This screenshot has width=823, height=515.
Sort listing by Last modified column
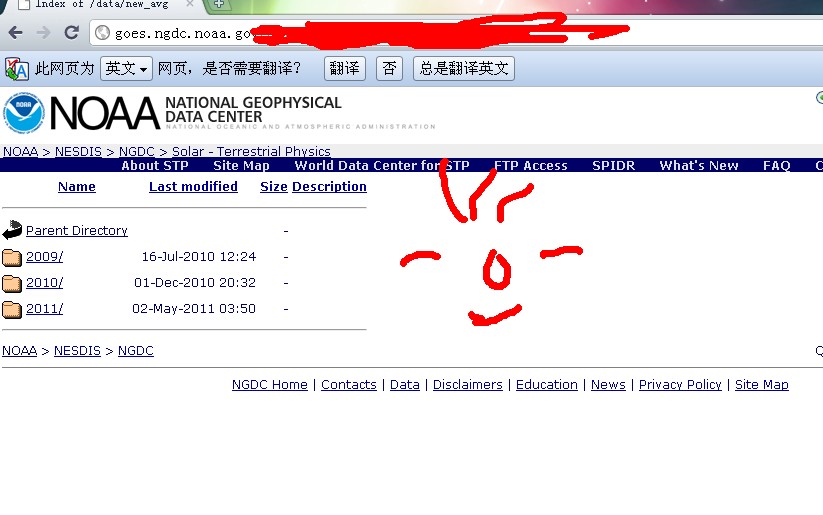tap(193, 186)
